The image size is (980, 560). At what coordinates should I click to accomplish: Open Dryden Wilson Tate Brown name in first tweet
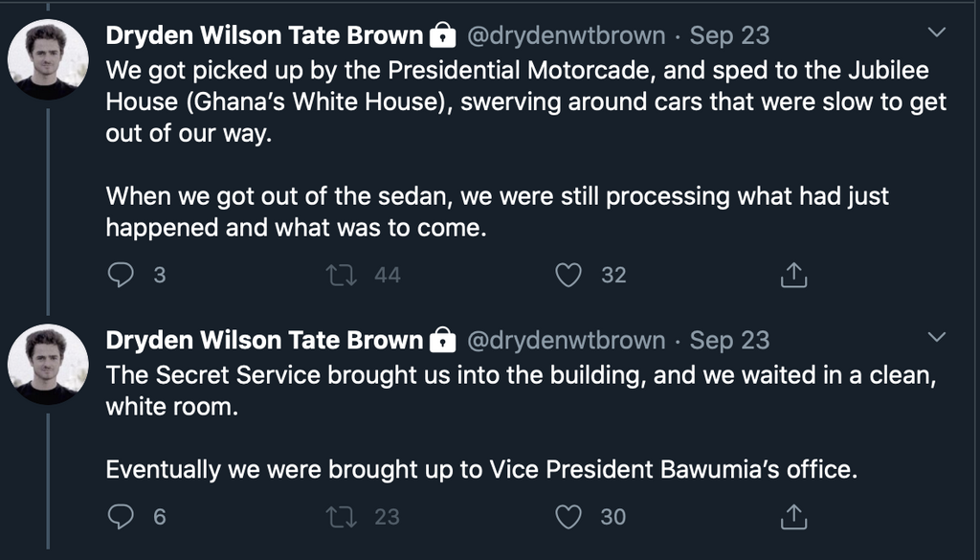click(264, 36)
